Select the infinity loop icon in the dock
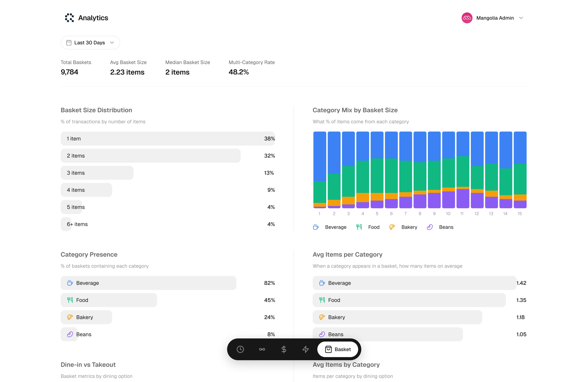 (x=262, y=349)
